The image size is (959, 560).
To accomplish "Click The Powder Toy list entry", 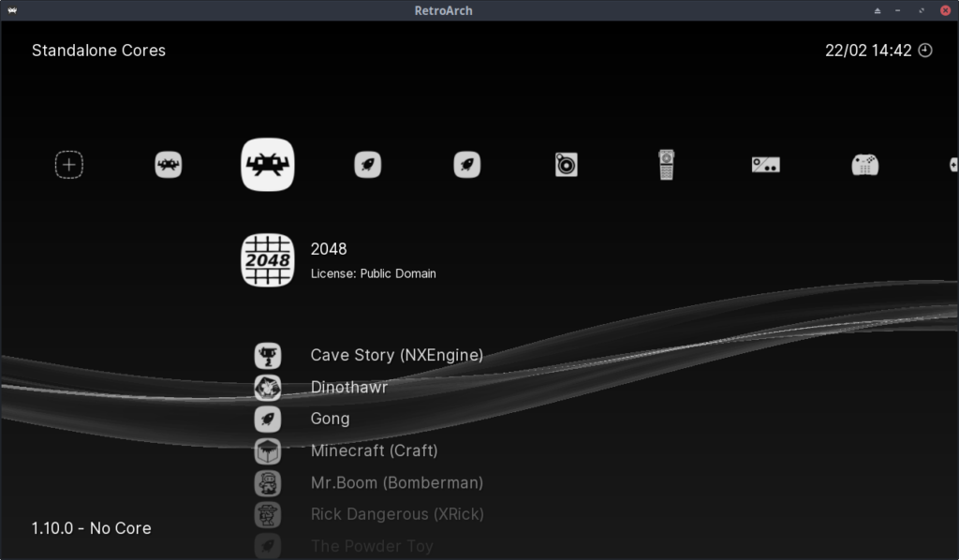I will click(372, 545).
